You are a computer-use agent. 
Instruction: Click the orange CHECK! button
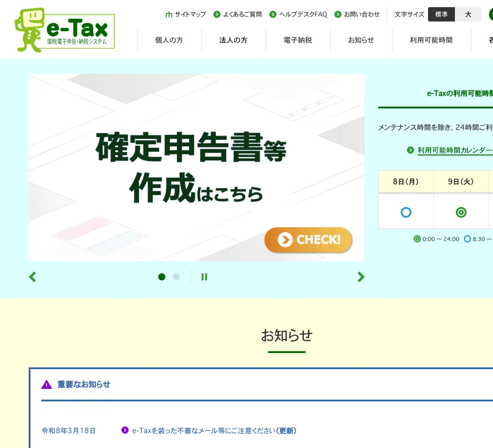tap(308, 240)
